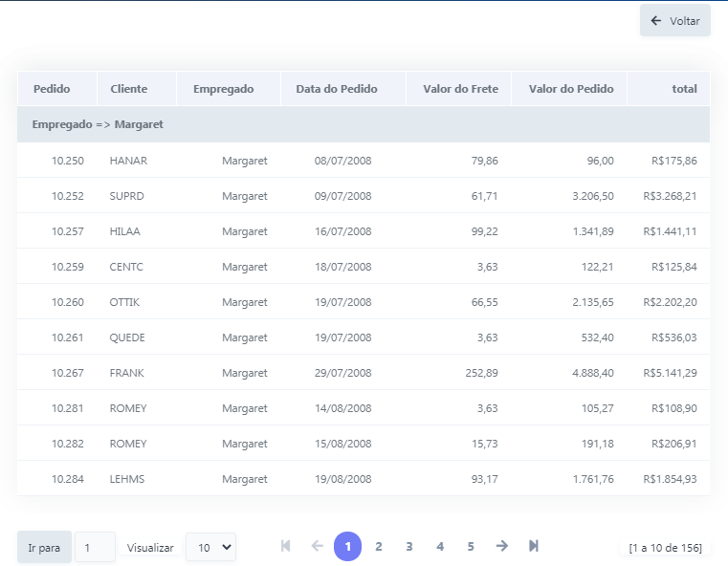Click total R$3.268,21

pos(670,196)
